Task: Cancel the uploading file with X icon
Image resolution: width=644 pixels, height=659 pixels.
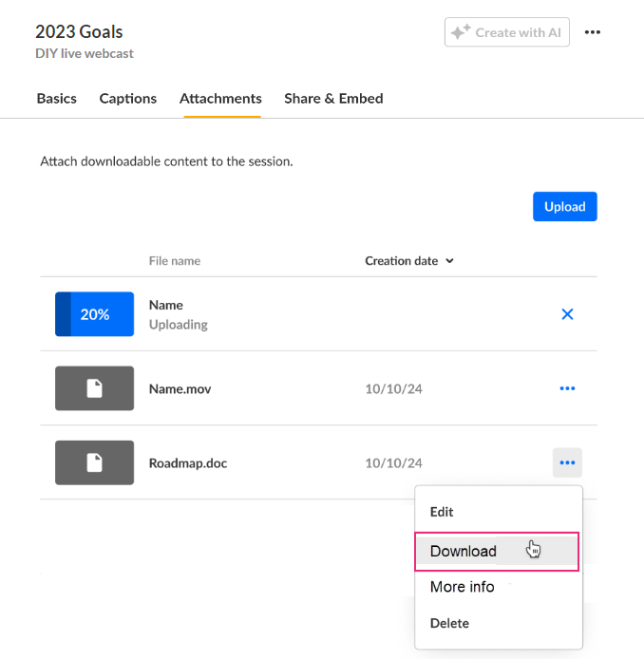Action: tap(567, 314)
